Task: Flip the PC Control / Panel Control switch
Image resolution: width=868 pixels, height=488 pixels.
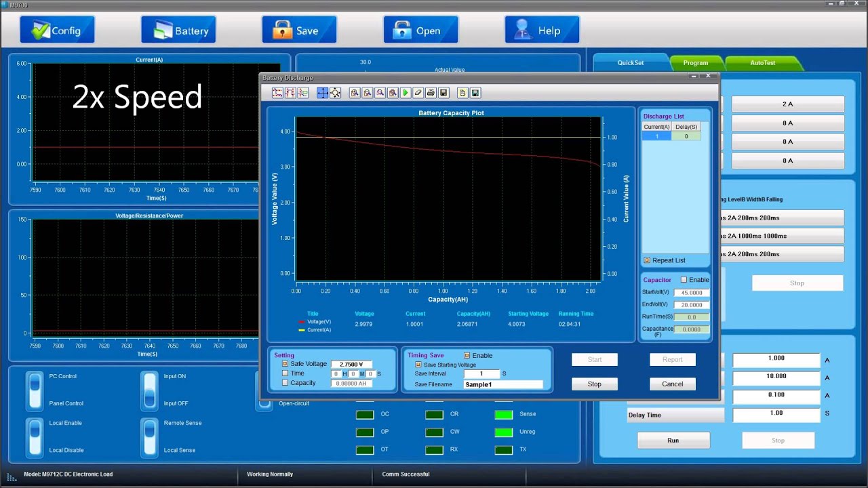Action: [x=35, y=390]
